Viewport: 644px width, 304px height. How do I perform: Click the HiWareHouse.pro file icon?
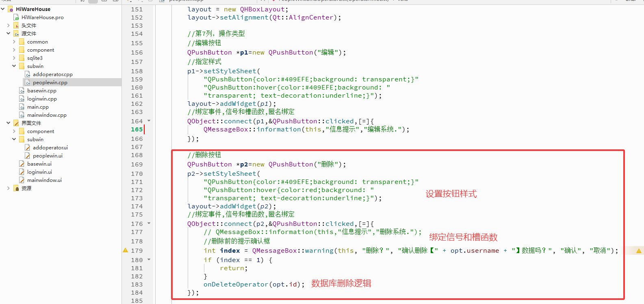tap(16, 17)
